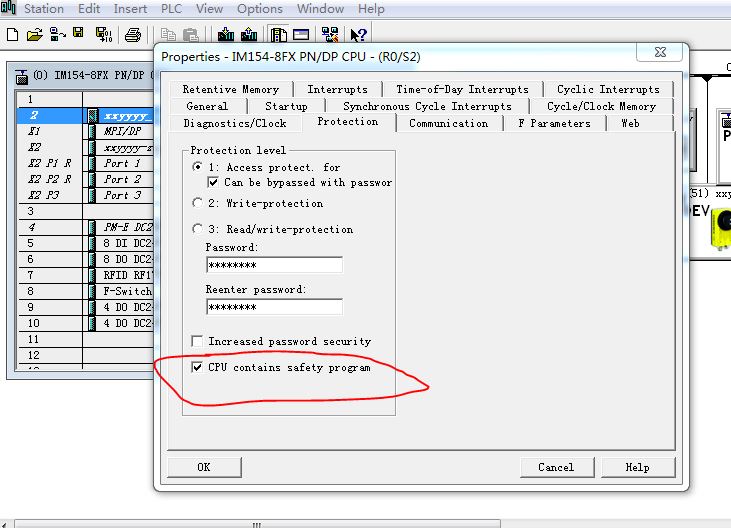
Task: Select the Port 3 row
Action: coord(86,195)
